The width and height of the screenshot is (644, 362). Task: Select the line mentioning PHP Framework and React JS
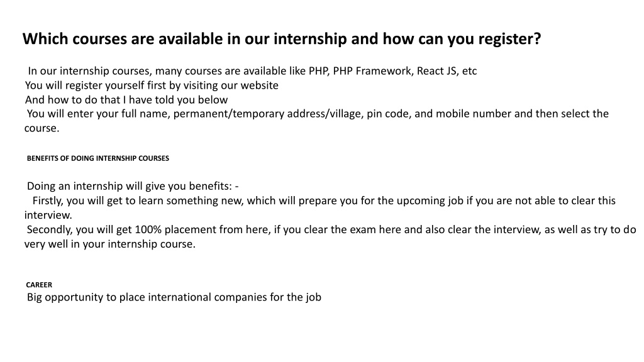[x=252, y=71]
